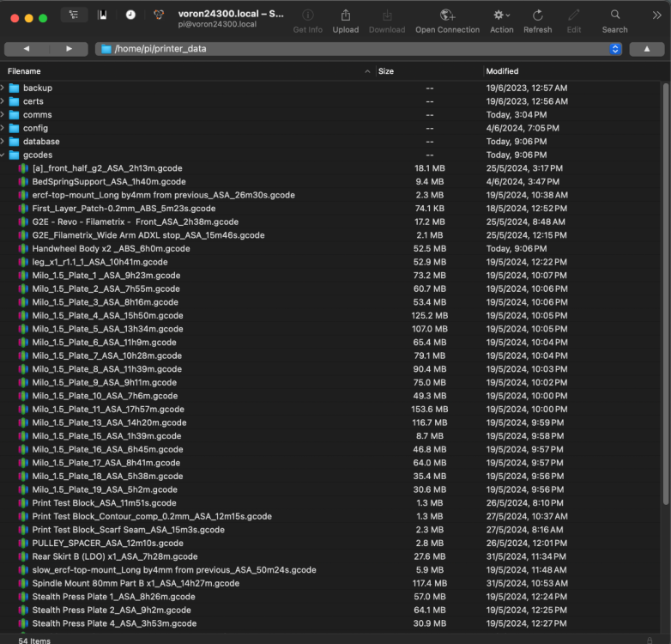
Task: Show the toolbar overflow chevrons
Action: (x=657, y=15)
